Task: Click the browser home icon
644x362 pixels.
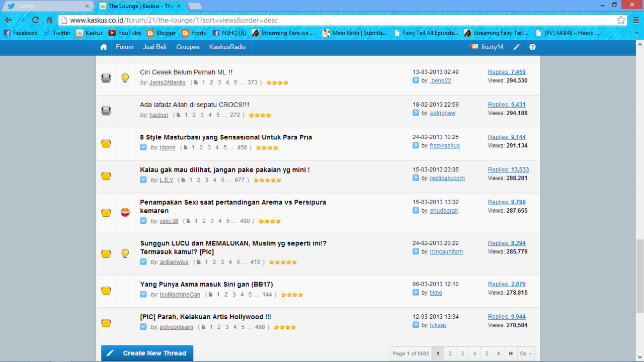Action: pos(49,20)
